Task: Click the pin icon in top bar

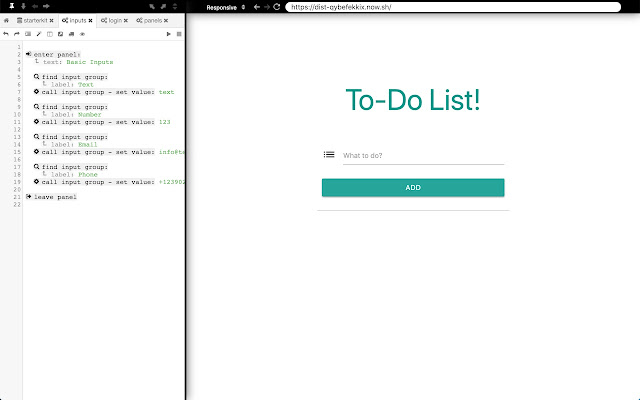Action: (x=12, y=6)
